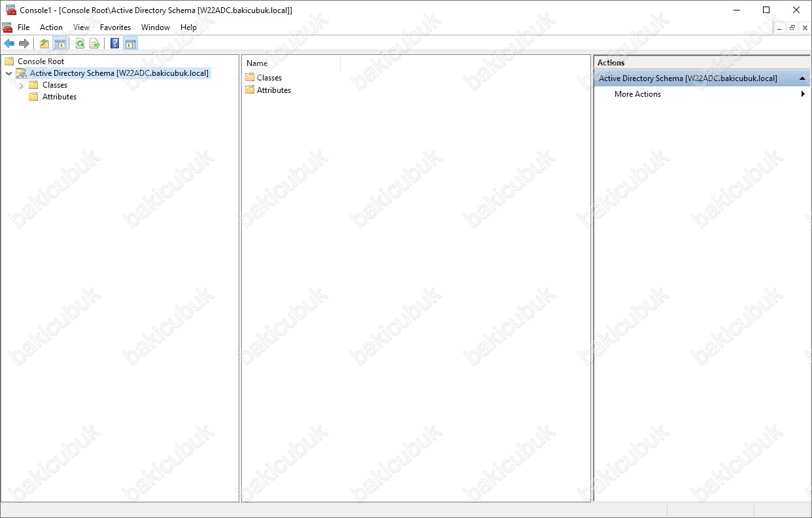Image resolution: width=812 pixels, height=518 pixels.
Task: Click the Console Root folder icon
Action: tap(9, 61)
